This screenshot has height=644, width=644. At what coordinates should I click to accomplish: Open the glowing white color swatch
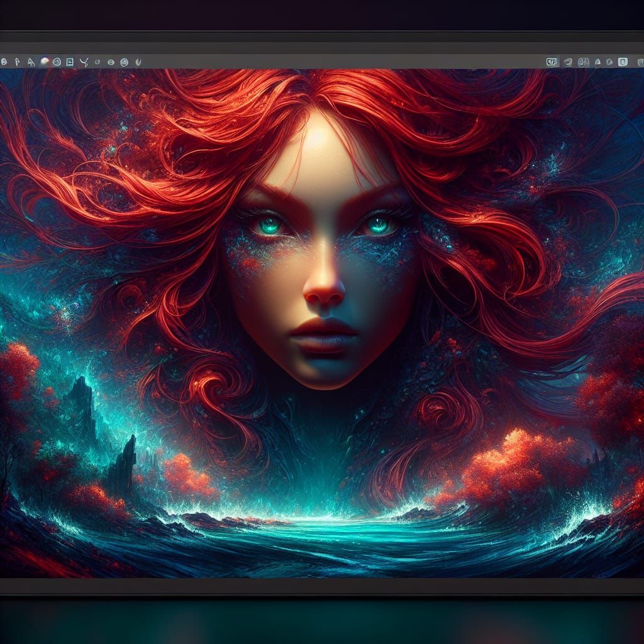(x=44, y=60)
